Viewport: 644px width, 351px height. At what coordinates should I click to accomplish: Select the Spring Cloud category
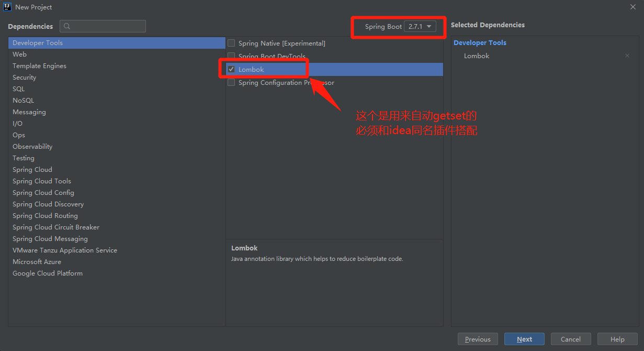(x=117, y=170)
